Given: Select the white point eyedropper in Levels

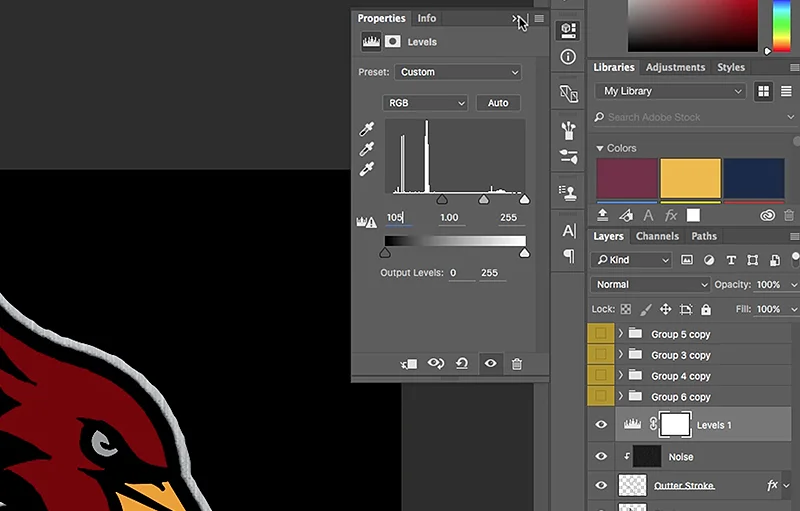Looking at the screenshot, I should pyautogui.click(x=366, y=169).
